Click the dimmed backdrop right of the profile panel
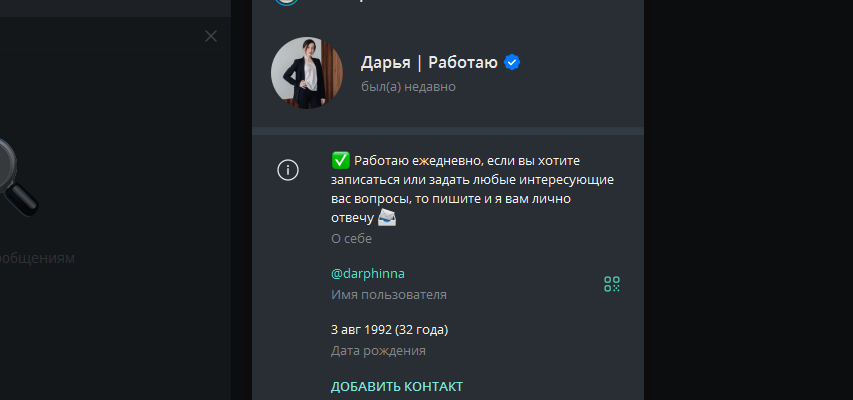This screenshot has width=853, height=400. point(748,200)
